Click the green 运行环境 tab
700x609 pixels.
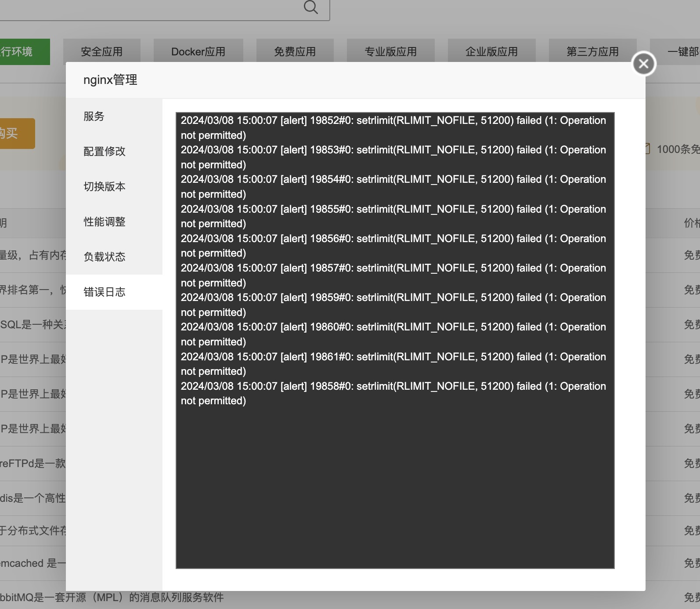tap(25, 51)
